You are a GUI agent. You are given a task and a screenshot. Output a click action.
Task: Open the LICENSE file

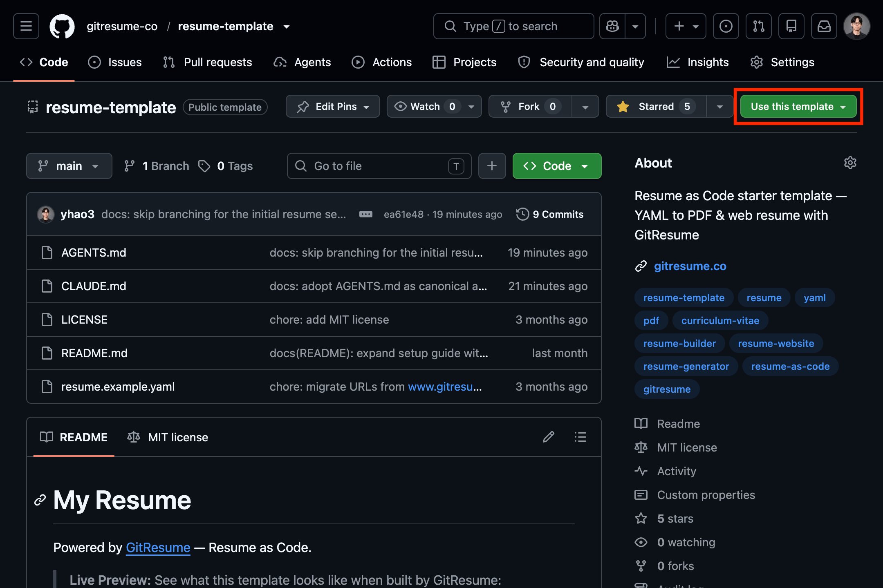pyautogui.click(x=84, y=320)
